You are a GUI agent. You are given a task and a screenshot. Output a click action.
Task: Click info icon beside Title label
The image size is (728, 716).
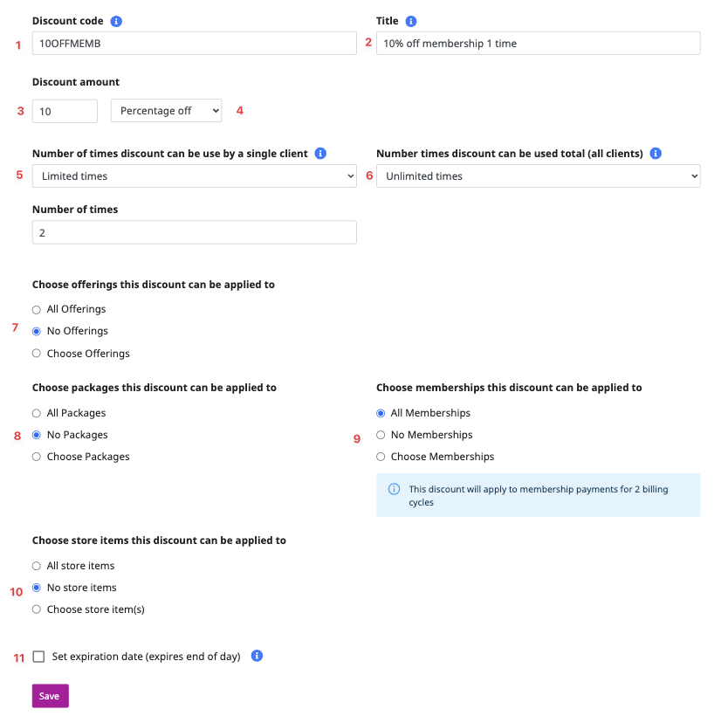pos(412,21)
